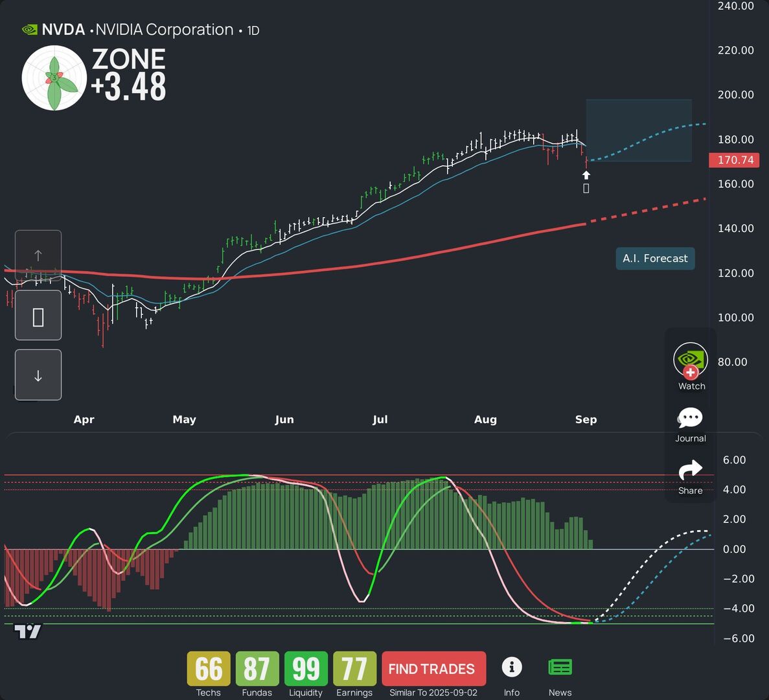Open the News icon

[560, 667]
